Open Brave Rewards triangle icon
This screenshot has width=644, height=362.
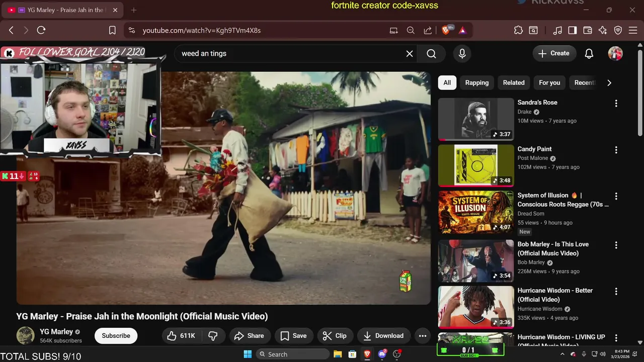pos(462,30)
